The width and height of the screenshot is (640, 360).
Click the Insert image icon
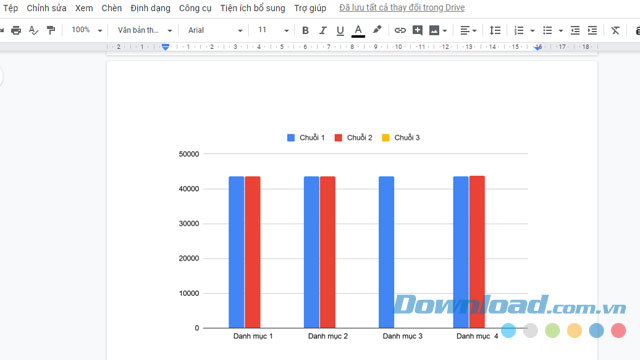[x=434, y=30]
